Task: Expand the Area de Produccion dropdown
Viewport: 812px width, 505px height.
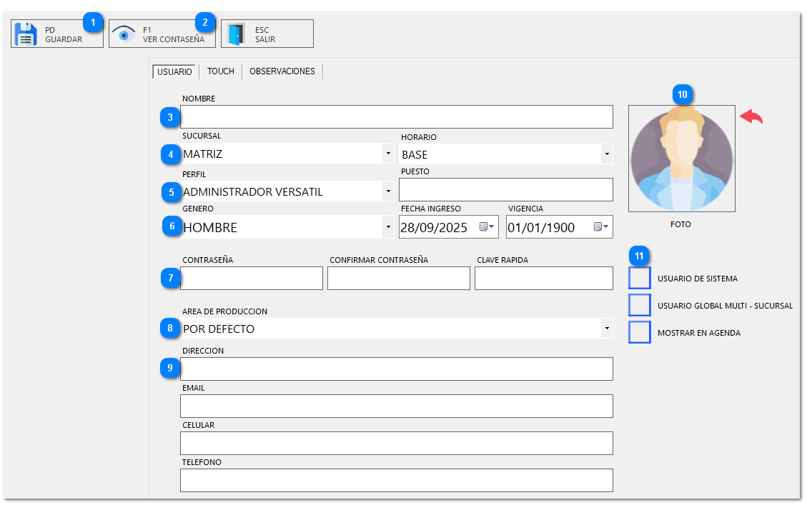Action: point(606,329)
